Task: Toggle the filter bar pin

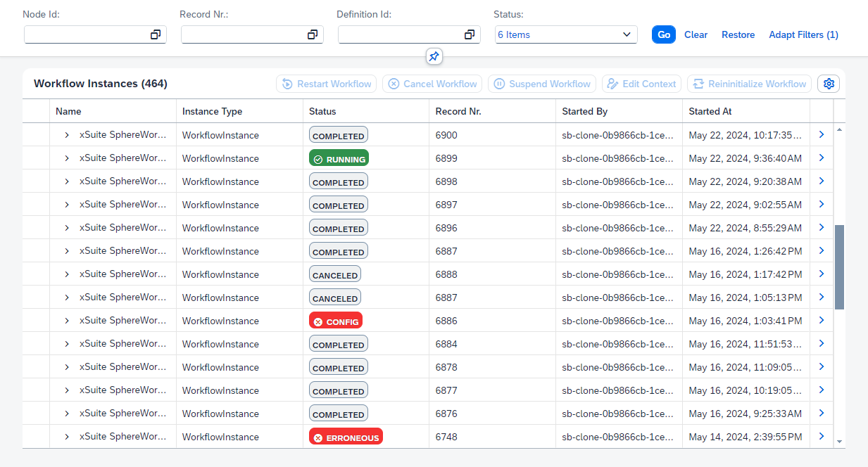Action: 434,57
